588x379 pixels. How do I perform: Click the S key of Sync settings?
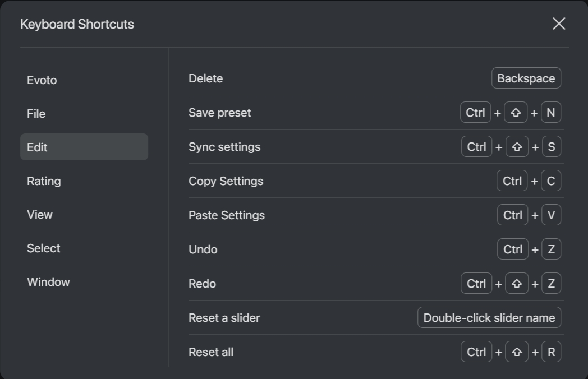[551, 147]
